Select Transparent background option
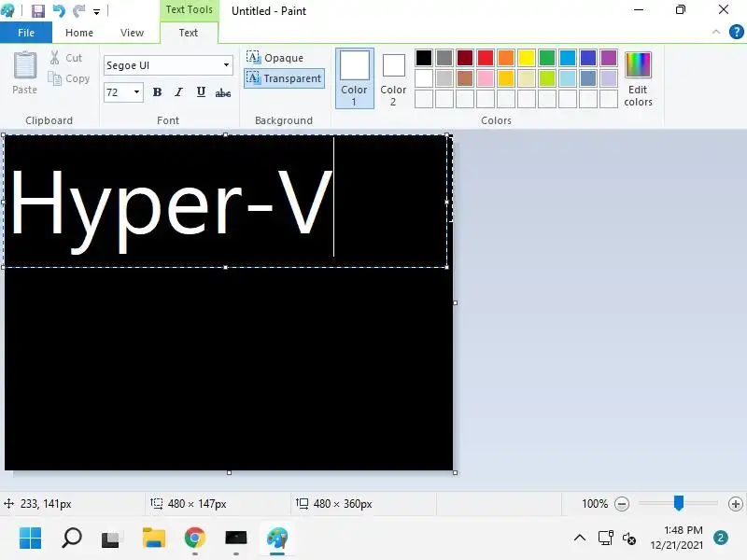The image size is (747, 560). pyautogui.click(x=285, y=78)
